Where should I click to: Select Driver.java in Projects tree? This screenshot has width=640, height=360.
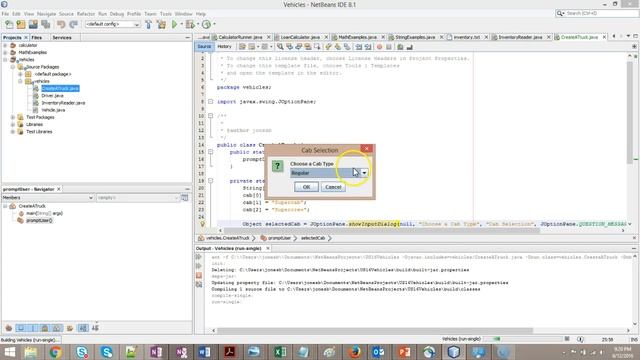(x=52, y=96)
